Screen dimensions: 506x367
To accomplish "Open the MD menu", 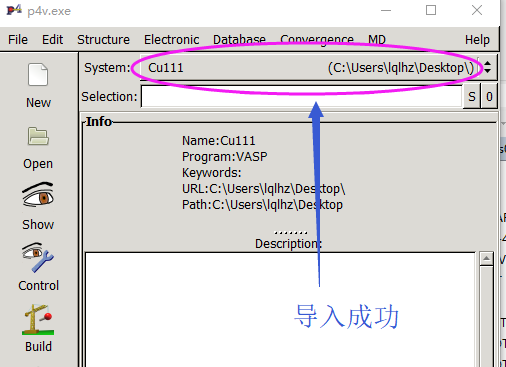I will click(x=377, y=40).
